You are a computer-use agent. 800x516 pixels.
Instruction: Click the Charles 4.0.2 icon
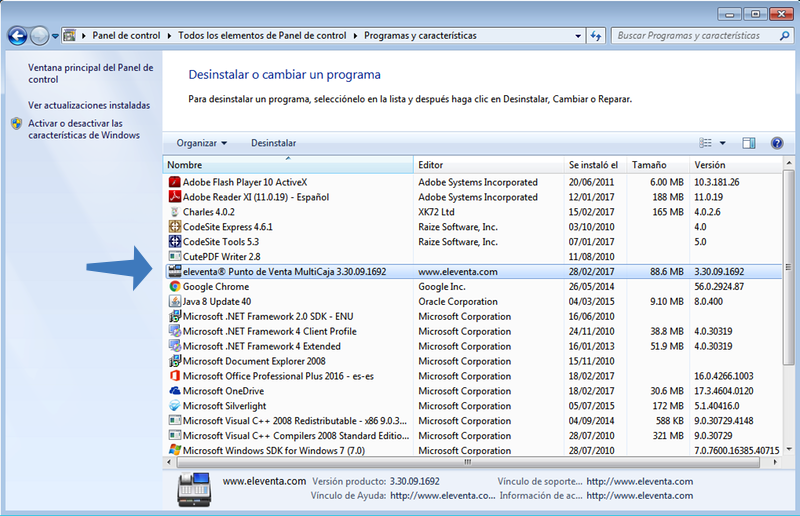point(174,211)
